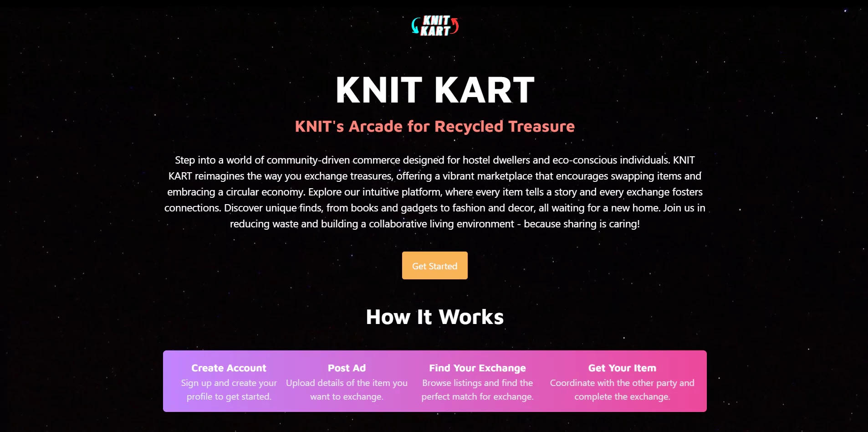Viewport: 868px width, 432px height.
Task: Click the Find Your Exchange heading
Action: pyautogui.click(x=477, y=367)
